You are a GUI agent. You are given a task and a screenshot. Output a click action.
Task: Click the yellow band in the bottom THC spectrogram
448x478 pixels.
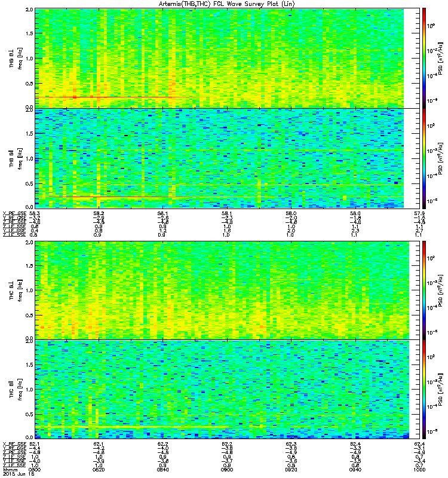(x=137, y=427)
